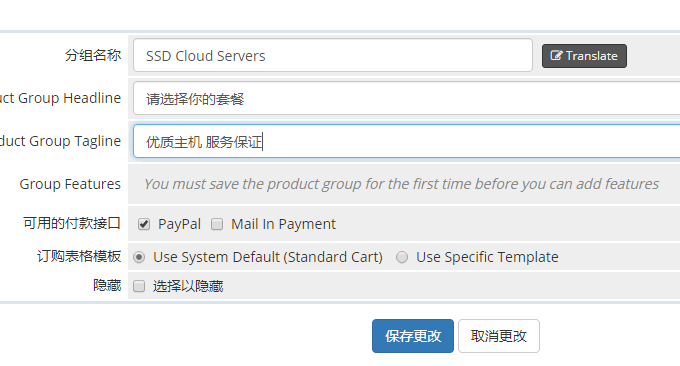The height and width of the screenshot is (366, 680).
Task: Click the Product Group Headline label text
Action: point(60,98)
